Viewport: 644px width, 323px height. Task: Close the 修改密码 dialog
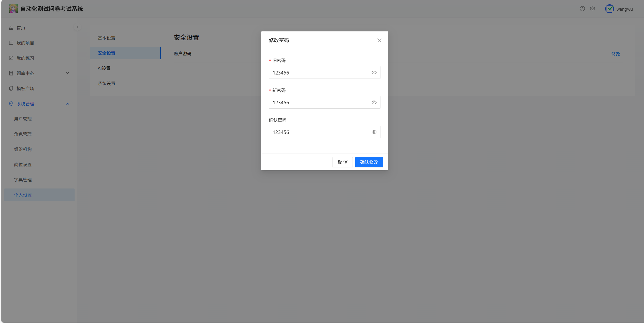379,41
